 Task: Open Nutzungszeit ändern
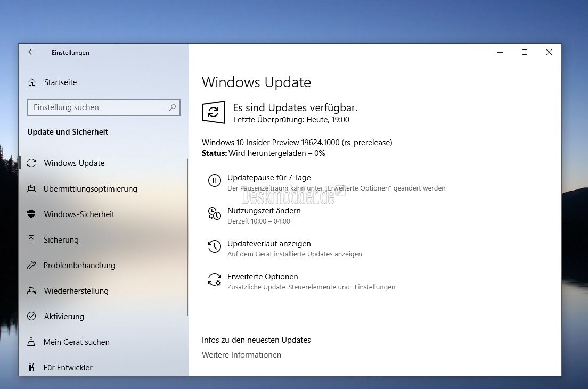(264, 211)
